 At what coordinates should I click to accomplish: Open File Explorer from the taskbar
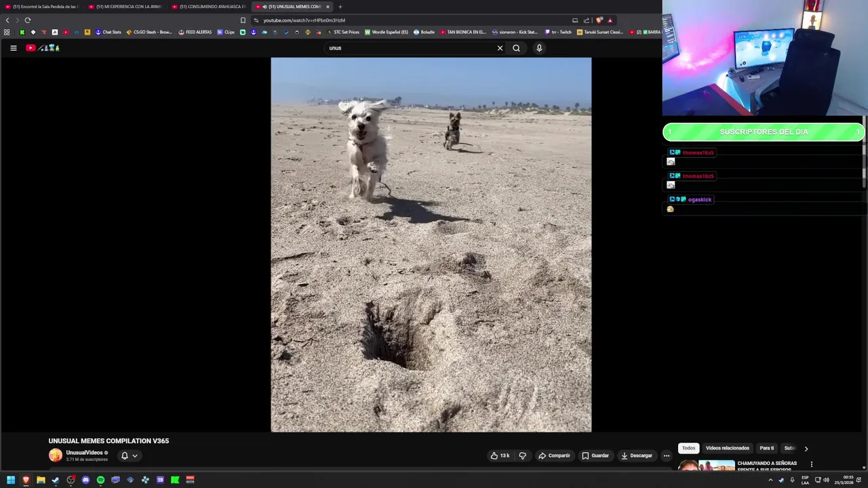(x=41, y=480)
